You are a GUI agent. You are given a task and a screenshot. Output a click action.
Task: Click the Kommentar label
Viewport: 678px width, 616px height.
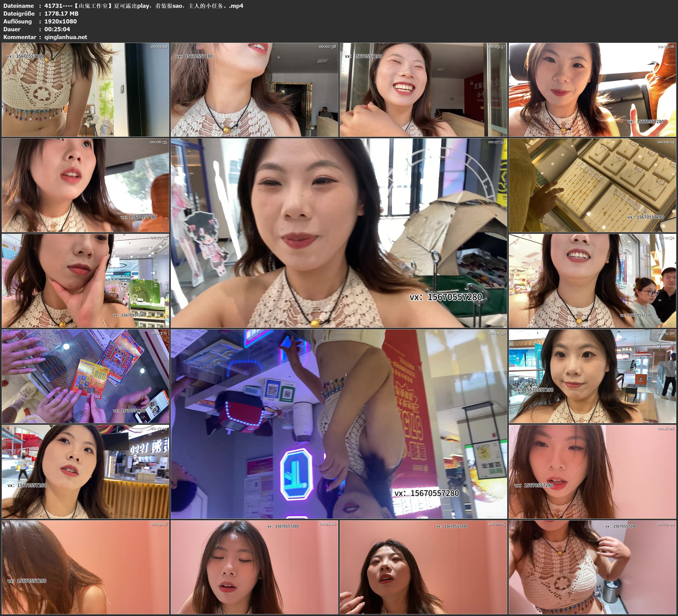tap(20, 37)
